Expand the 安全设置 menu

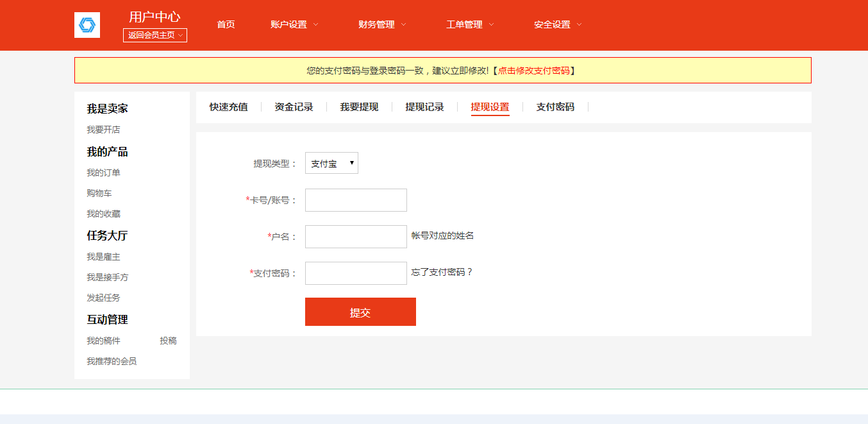click(x=558, y=24)
